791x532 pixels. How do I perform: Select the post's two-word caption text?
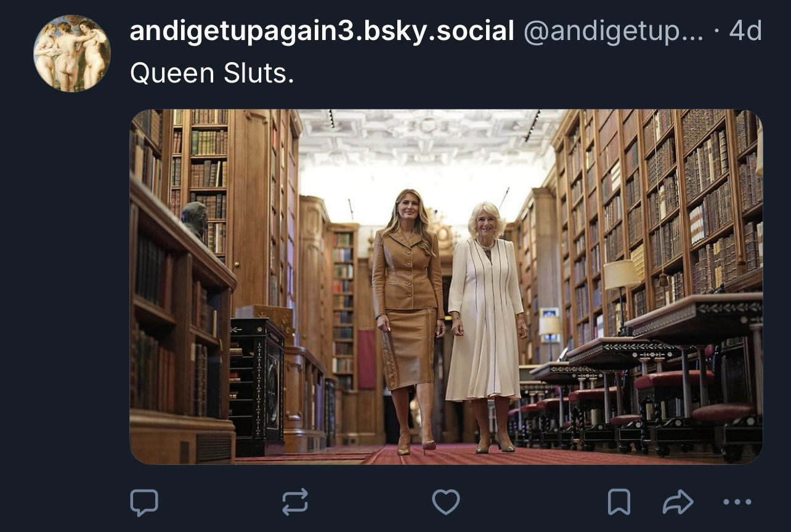(x=213, y=74)
